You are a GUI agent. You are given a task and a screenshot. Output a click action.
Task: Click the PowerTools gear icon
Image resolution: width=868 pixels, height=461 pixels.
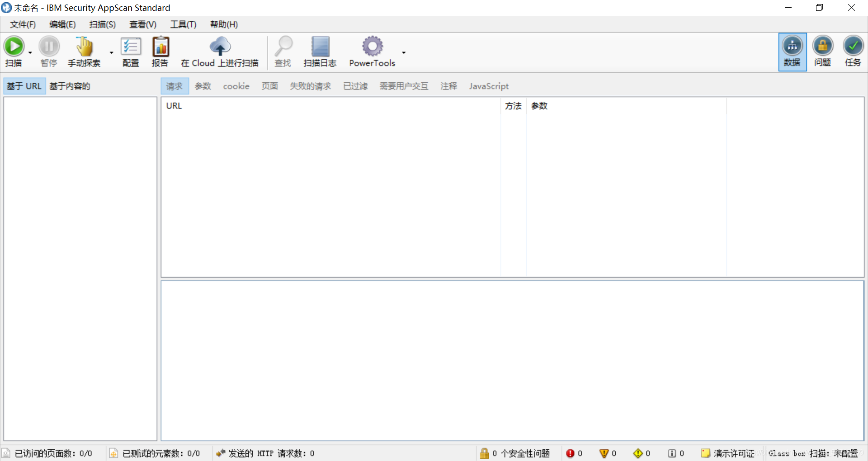[x=372, y=46]
